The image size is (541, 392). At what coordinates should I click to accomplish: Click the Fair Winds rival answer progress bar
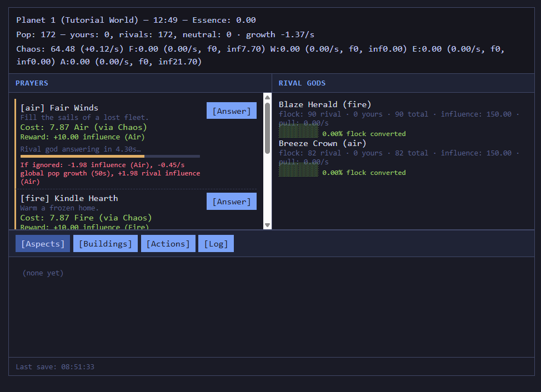point(110,157)
